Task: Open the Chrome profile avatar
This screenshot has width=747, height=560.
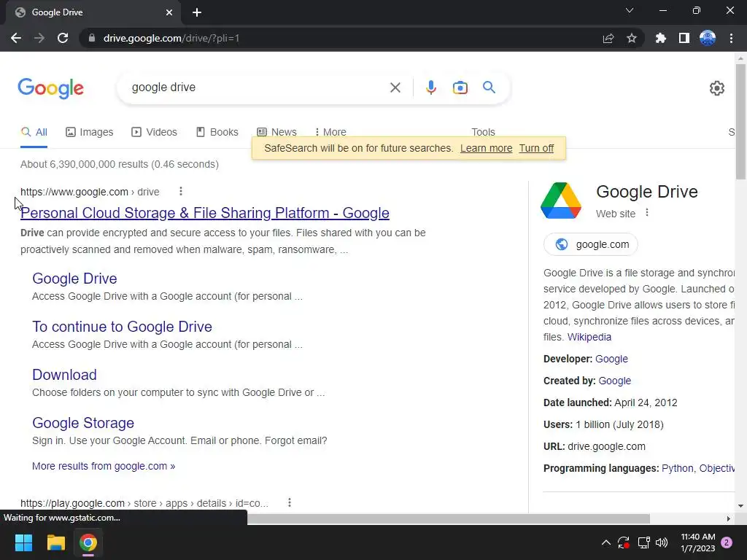Action: (x=708, y=38)
